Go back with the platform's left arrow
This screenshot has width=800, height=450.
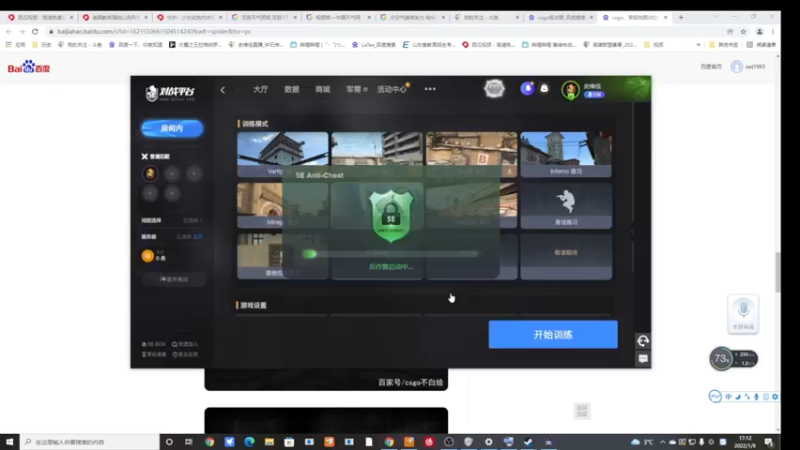pyautogui.click(x=222, y=90)
